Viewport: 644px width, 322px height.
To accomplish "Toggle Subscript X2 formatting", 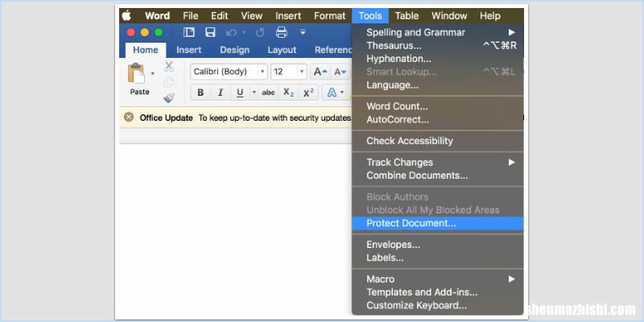I will pyautogui.click(x=289, y=93).
